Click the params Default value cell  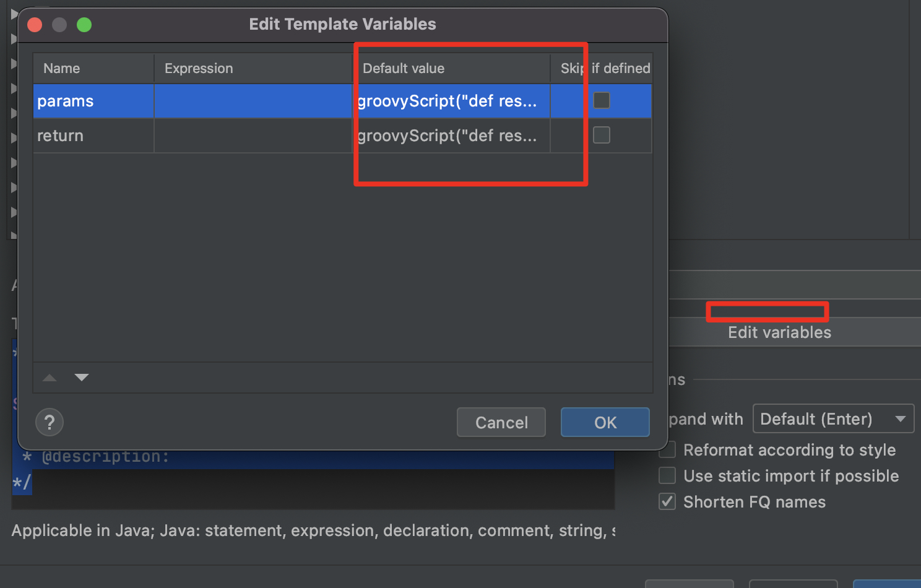click(451, 101)
